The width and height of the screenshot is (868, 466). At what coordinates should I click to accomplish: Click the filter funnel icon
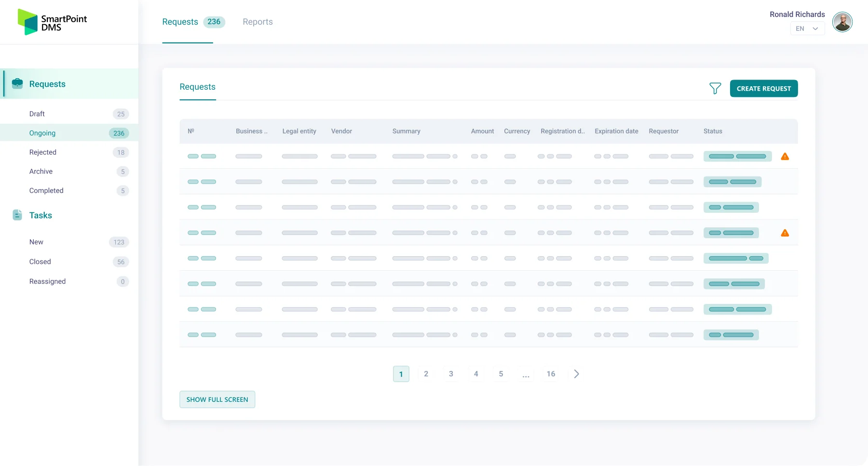pos(715,88)
